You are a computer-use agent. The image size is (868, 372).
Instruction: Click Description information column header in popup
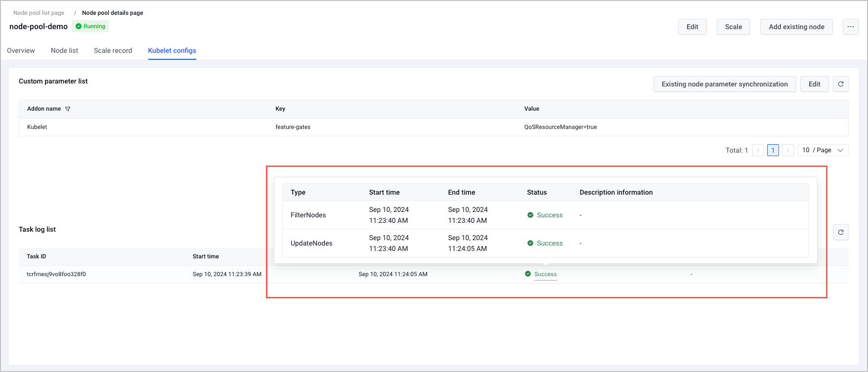[x=616, y=192]
